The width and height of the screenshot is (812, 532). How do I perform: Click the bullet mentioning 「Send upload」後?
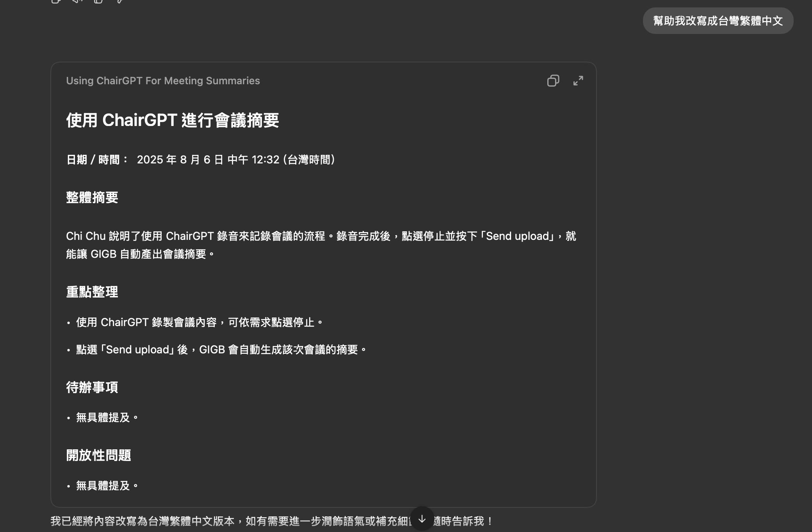tap(221, 350)
